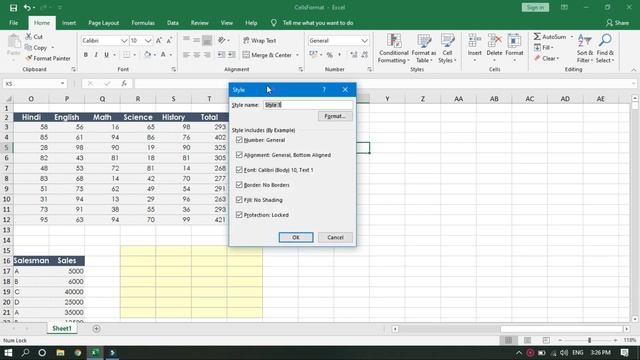Screen dimensions: 640x360
Task: Click Tell me what you want to do
Action: point(318,23)
